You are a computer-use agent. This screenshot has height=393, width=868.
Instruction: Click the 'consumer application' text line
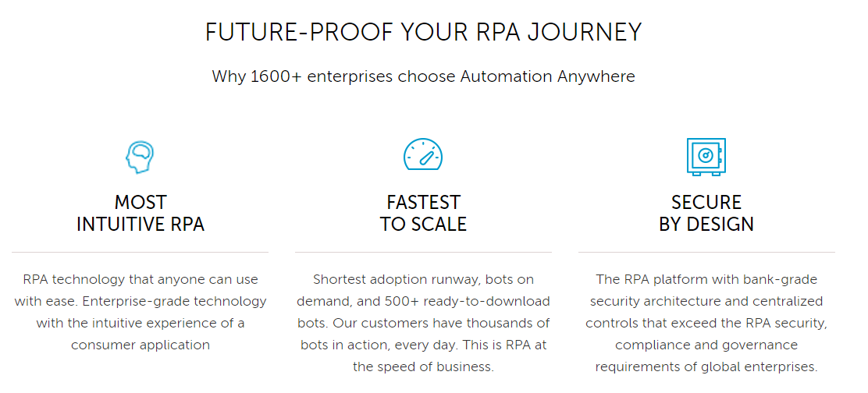(141, 345)
